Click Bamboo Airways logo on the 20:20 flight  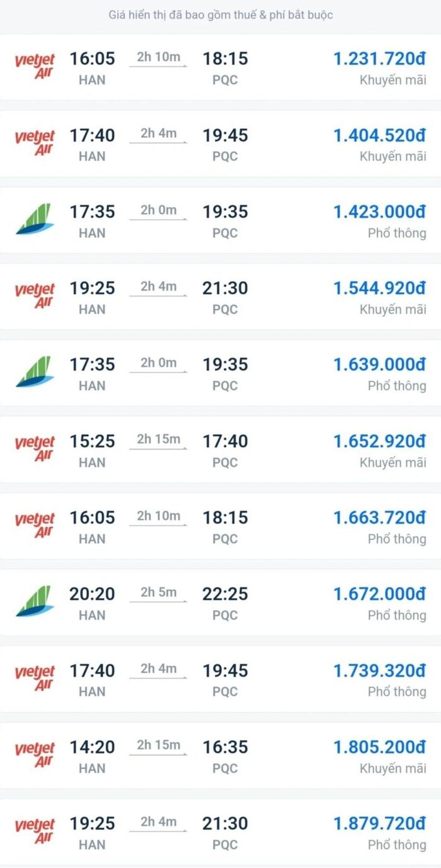coord(35,601)
